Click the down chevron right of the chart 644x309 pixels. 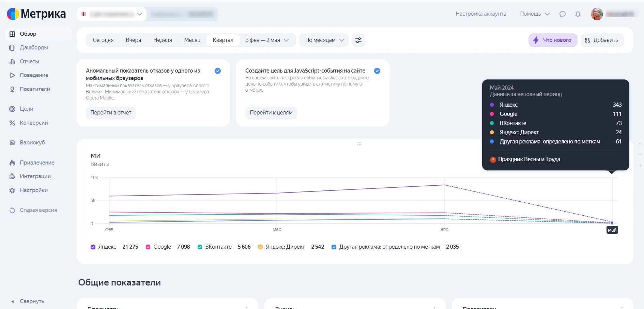(640, 154)
